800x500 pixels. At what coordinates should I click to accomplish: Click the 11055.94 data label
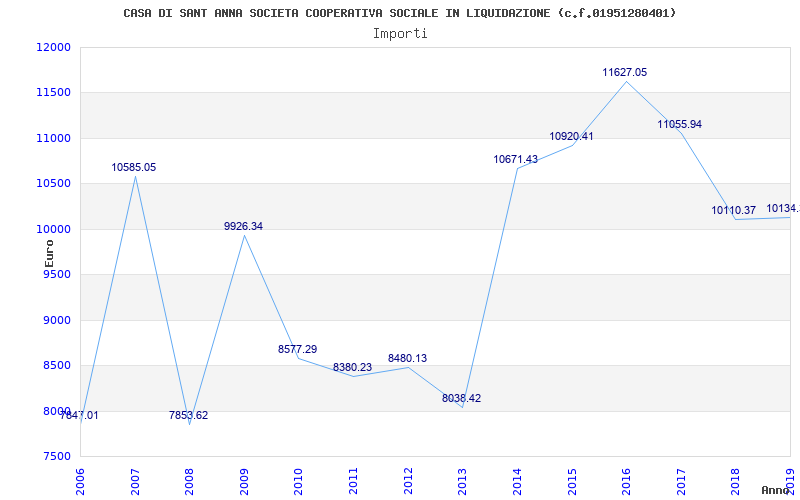pos(680,124)
